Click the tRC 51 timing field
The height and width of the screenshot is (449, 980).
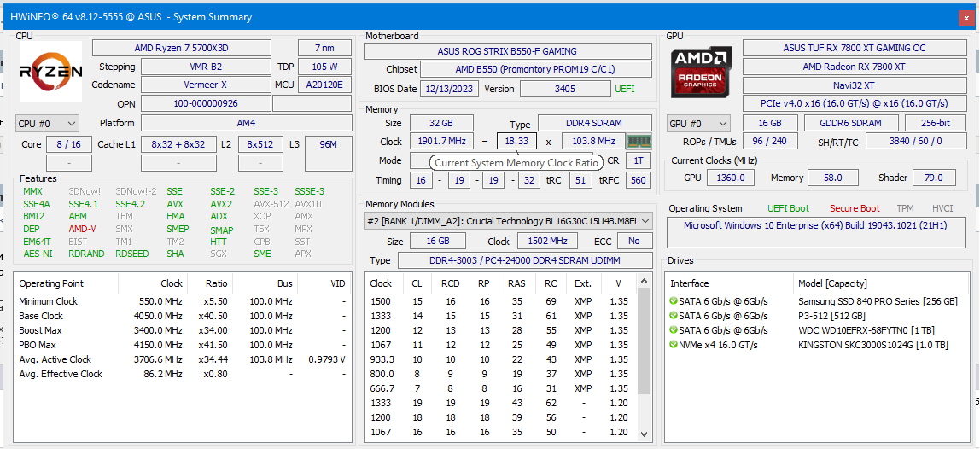[580, 180]
